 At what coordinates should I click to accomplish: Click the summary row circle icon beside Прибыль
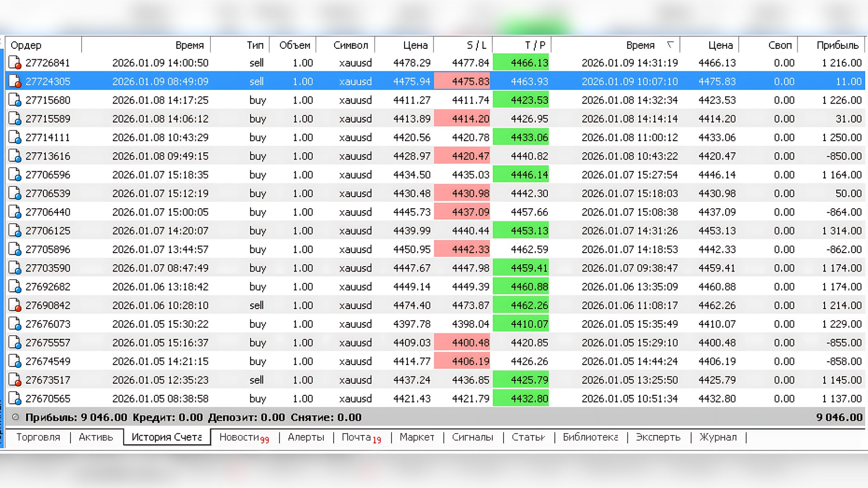click(15, 417)
